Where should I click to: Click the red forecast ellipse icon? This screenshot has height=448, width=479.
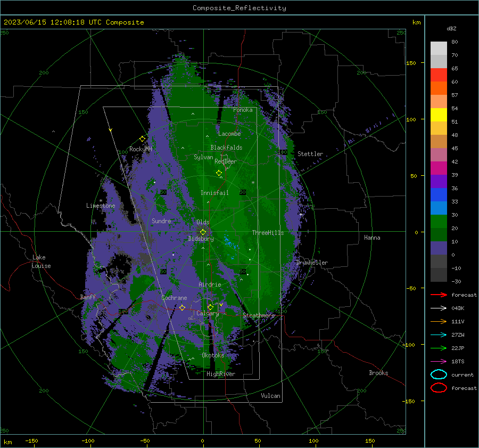point(439,388)
